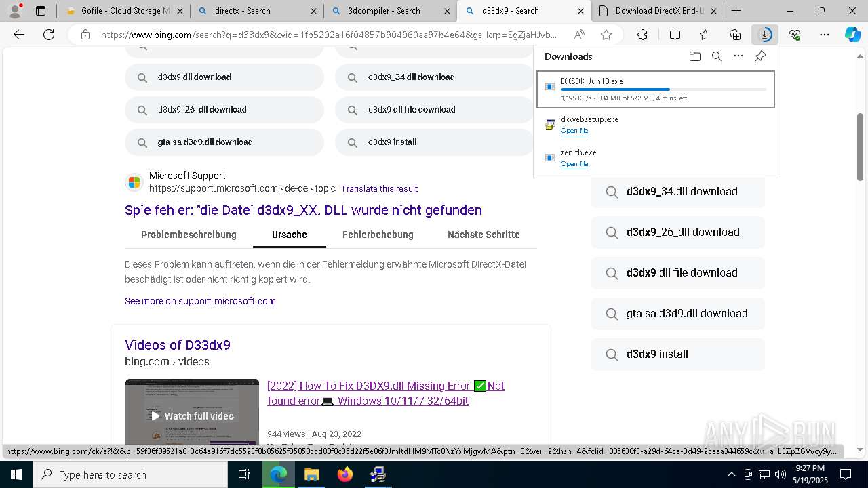Viewport: 868px width, 488px height.
Task: Open How To Fix D3DX9.dll video link
Action: (x=386, y=393)
